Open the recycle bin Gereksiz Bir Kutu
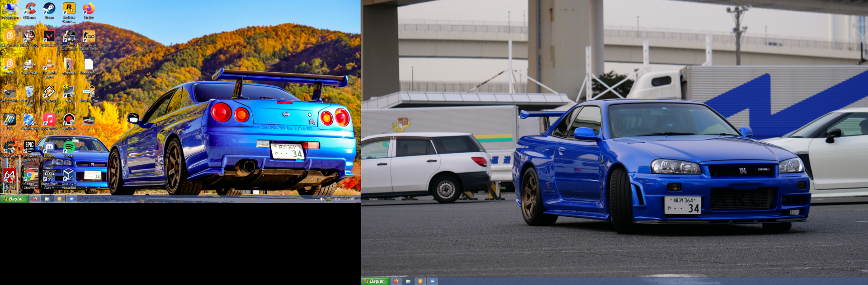868x285 pixels. [29, 96]
